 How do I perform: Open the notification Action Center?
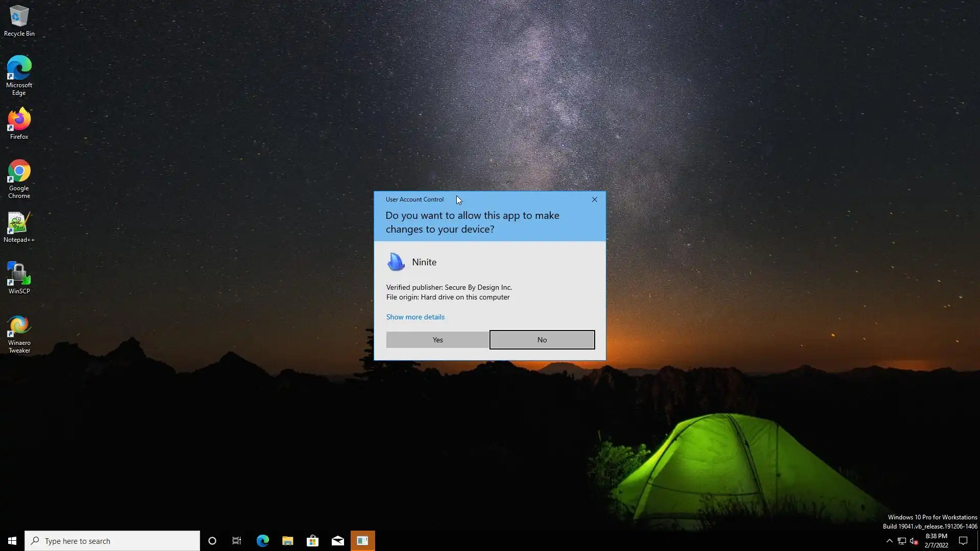click(963, 541)
